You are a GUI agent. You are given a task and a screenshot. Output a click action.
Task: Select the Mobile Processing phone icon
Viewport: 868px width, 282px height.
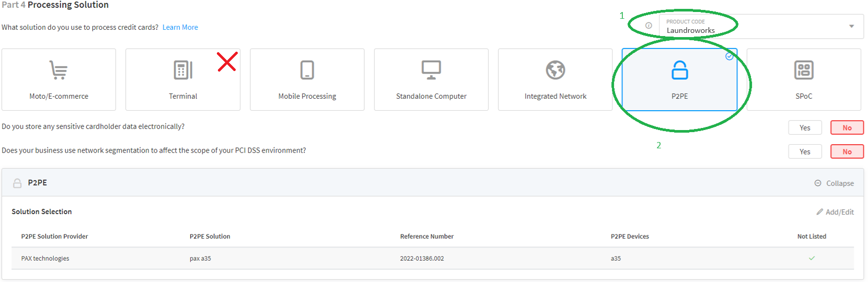pos(307,70)
